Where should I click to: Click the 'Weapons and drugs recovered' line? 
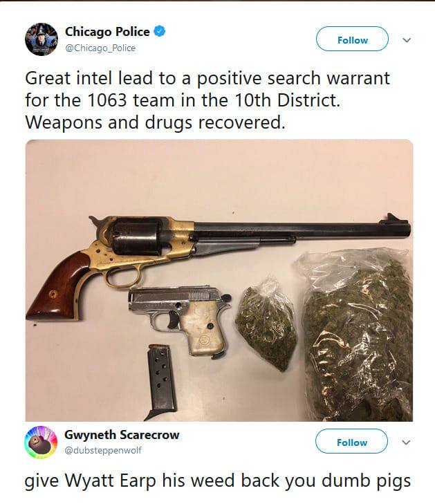[x=156, y=122]
